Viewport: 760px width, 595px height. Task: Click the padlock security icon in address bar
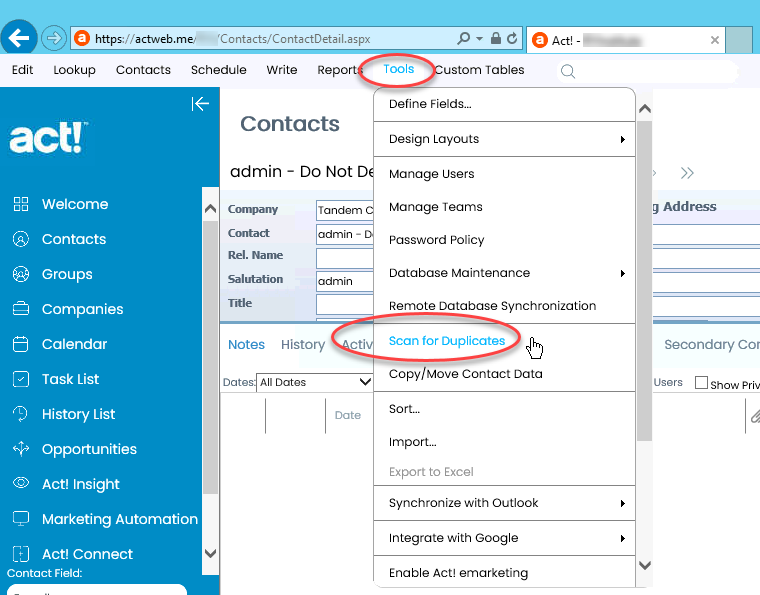click(495, 38)
